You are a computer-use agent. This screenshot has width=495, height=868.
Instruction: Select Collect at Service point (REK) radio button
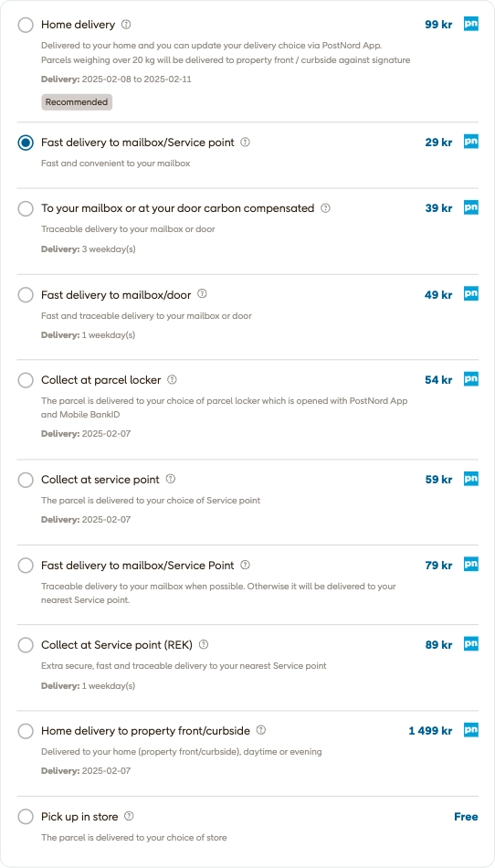26,645
